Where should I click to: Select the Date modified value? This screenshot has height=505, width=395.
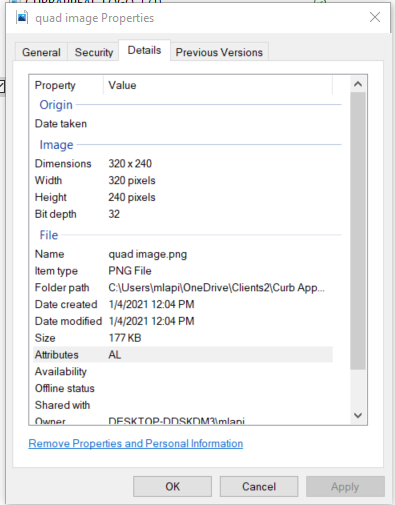click(151, 321)
